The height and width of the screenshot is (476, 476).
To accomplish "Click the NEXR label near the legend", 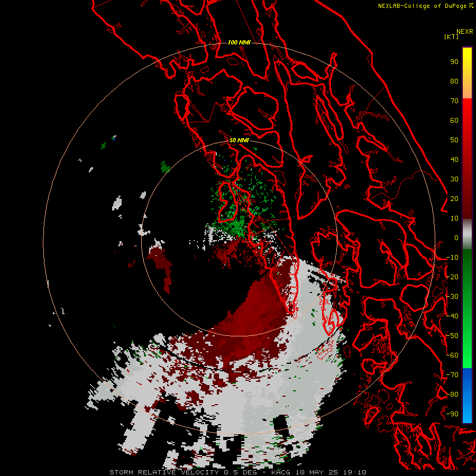I will click(x=465, y=32).
